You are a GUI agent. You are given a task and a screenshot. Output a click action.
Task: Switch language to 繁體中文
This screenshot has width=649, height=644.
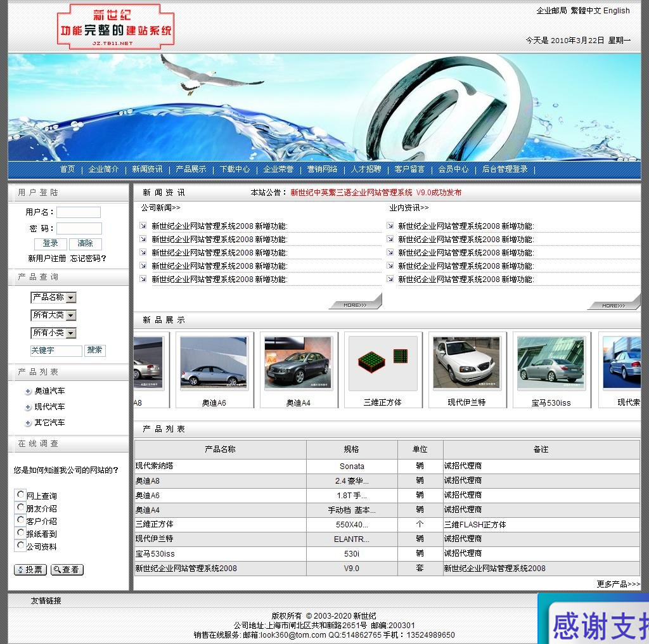pyautogui.click(x=586, y=11)
